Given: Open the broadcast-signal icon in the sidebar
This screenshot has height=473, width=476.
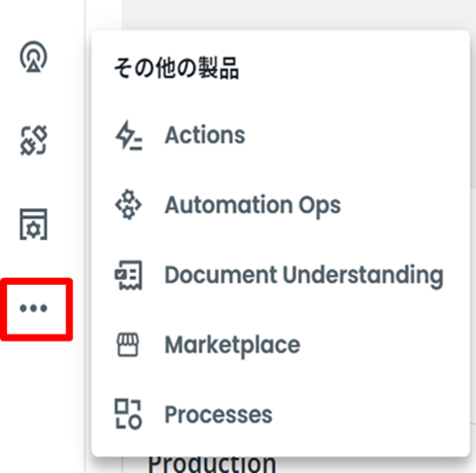Looking at the screenshot, I should (33, 57).
